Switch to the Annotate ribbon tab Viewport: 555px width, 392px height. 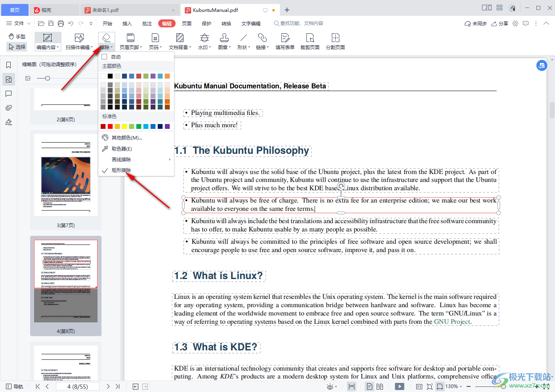[147, 24]
